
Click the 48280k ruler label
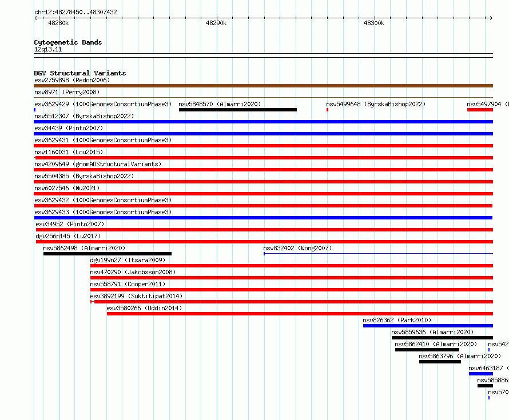pyautogui.click(x=58, y=23)
